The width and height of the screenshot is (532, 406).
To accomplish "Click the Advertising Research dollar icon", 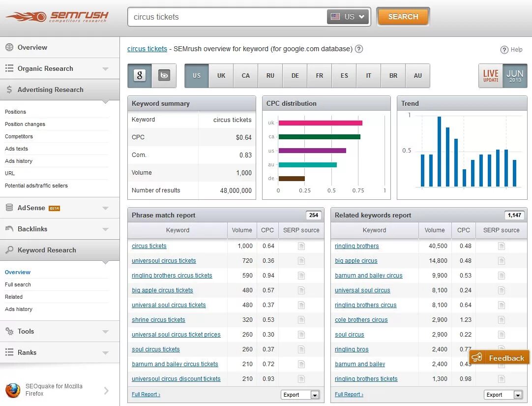I will tap(9, 90).
